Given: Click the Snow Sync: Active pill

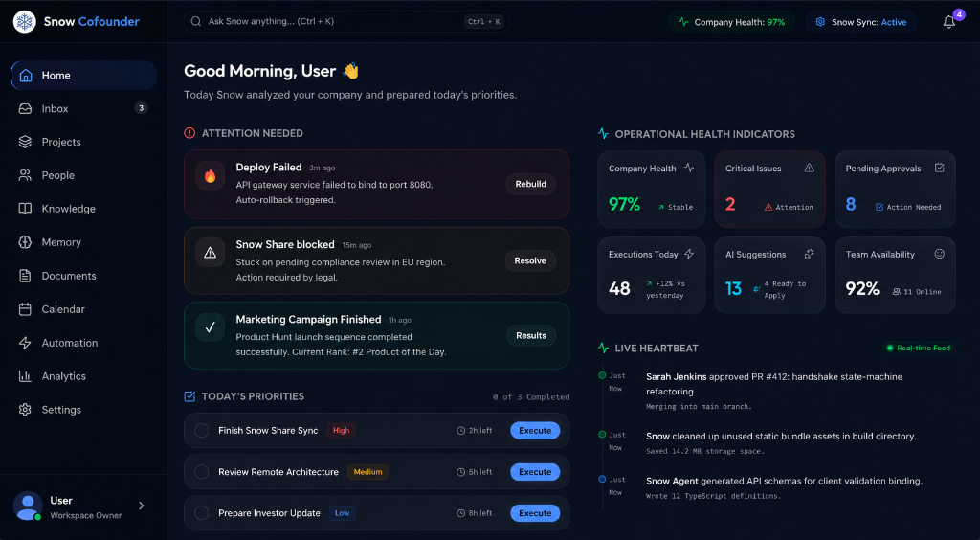Looking at the screenshot, I should point(861,22).
